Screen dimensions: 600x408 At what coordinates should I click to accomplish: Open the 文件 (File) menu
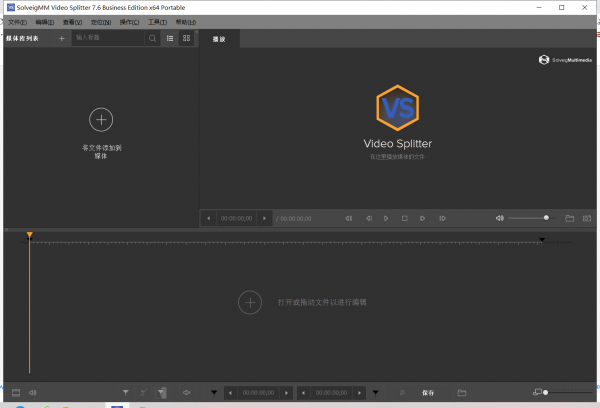point(17,22)
